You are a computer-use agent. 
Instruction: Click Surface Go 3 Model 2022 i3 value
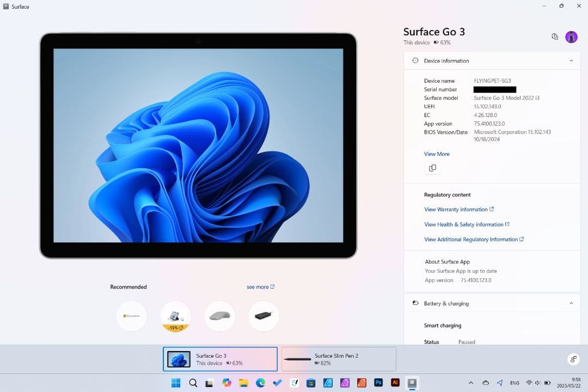pos(507,98)
